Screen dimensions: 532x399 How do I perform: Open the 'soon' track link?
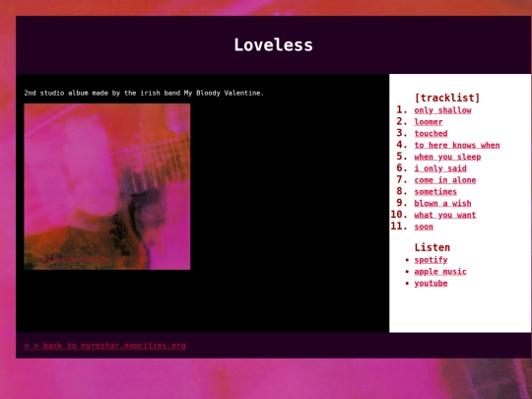point(424,227)
